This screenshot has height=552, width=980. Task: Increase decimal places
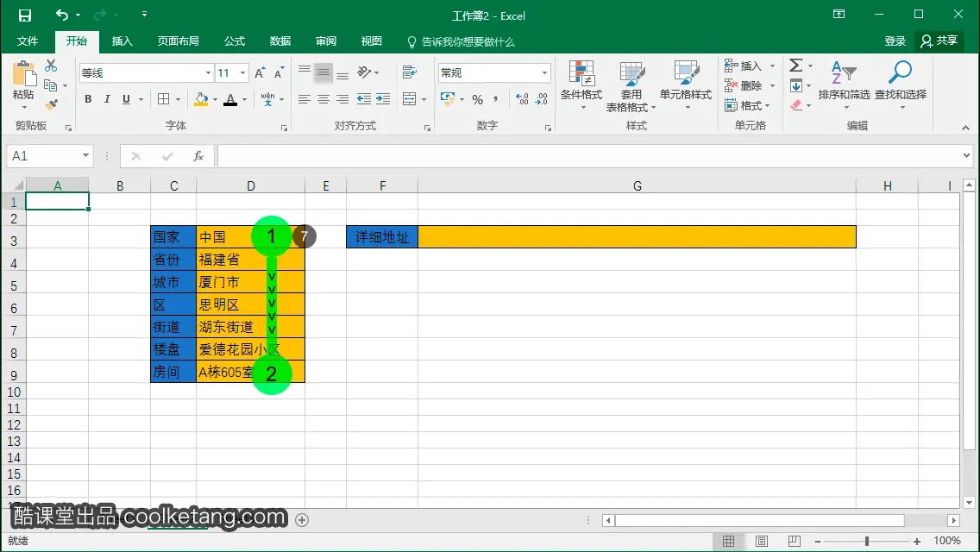coord(522,99)
